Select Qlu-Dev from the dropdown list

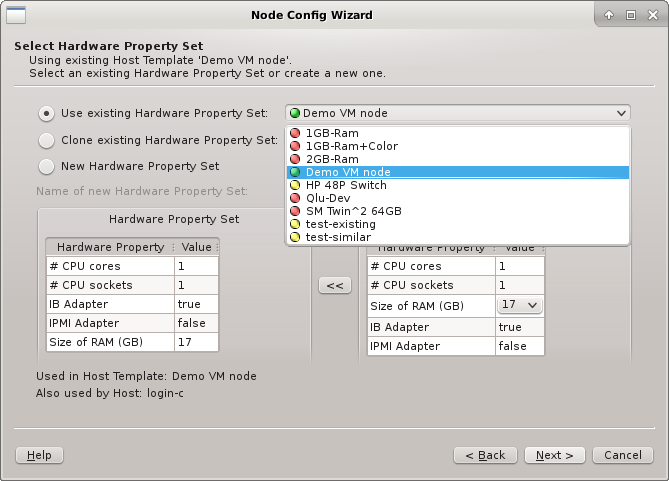[x=458, y=198]
